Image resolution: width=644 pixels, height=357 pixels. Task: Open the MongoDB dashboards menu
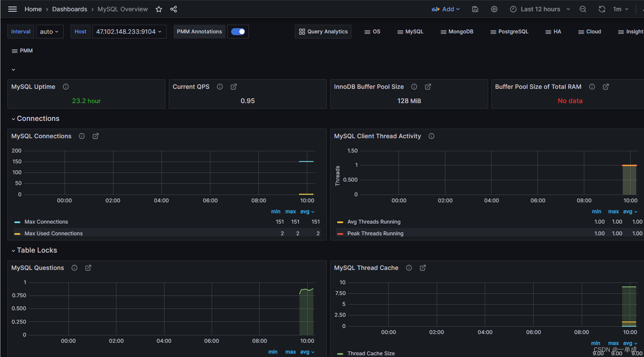(x=457, y=32)
